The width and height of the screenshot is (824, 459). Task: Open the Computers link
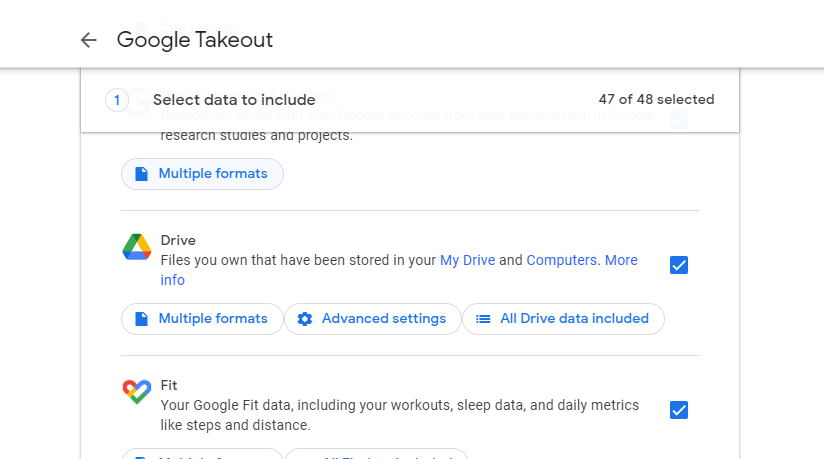[561, 260]
